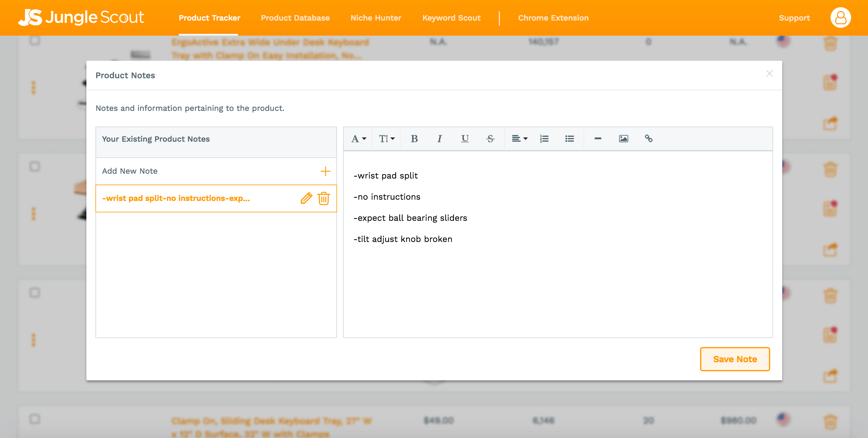This screenshot has width=868, height=438.
Task: Insert a numbered ordered list
Action: pos(544,138)
